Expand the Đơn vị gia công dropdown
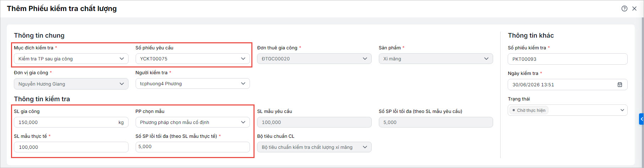The image size is (644, 168). coord(71,84)
